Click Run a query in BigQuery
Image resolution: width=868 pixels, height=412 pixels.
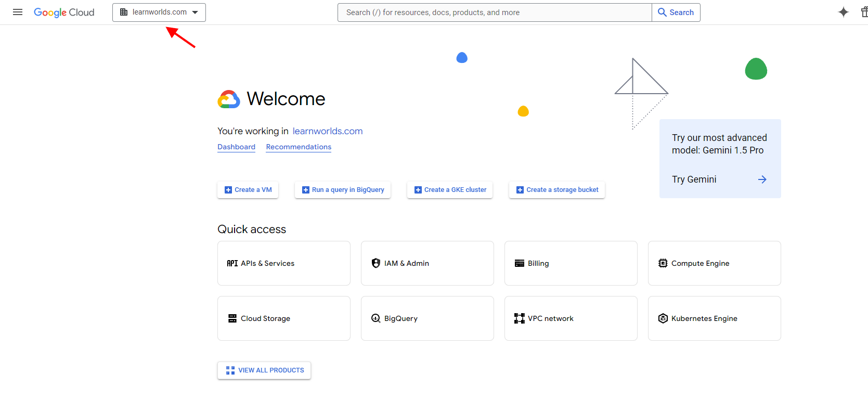click(343, 190)
